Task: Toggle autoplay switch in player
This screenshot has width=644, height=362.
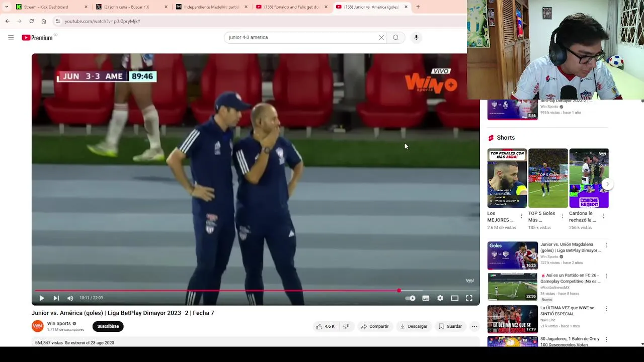Action: tap(411, 298)
